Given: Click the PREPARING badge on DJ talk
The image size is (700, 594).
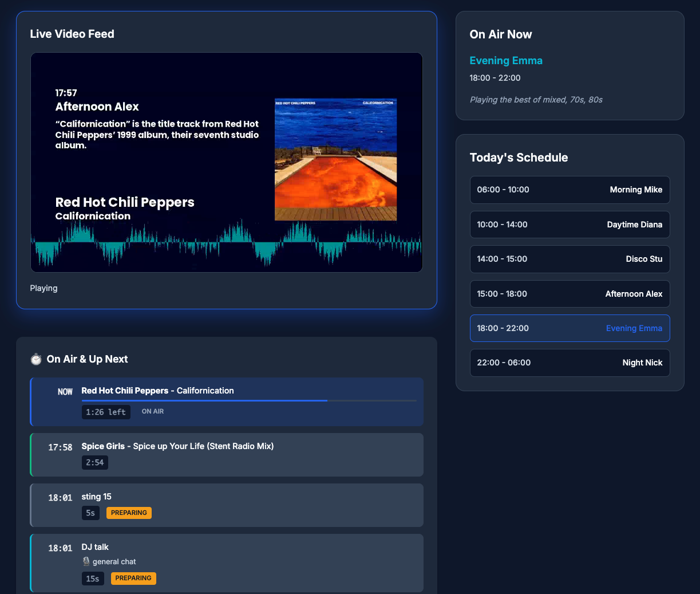Looking at the screenshot, I should [133, 578].
